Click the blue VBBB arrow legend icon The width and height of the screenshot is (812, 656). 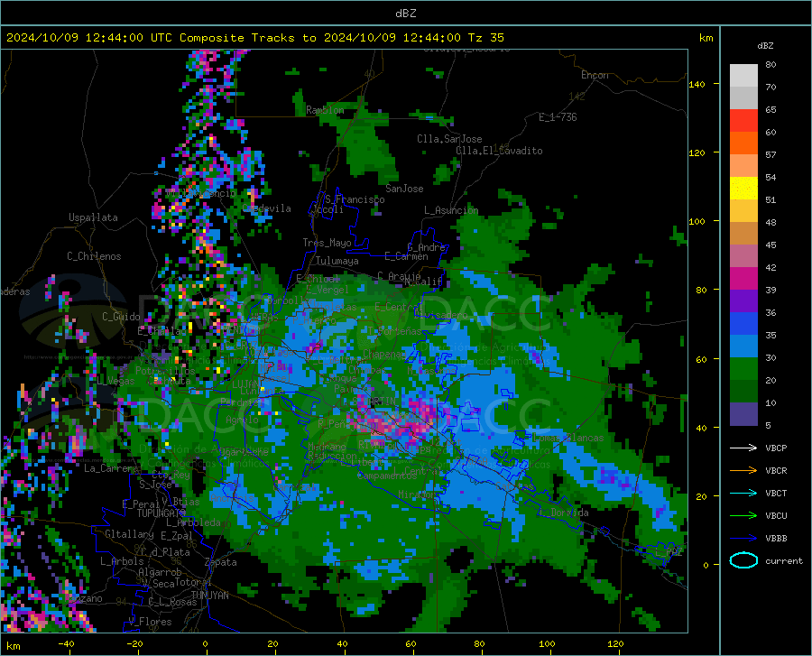(743, 539)
